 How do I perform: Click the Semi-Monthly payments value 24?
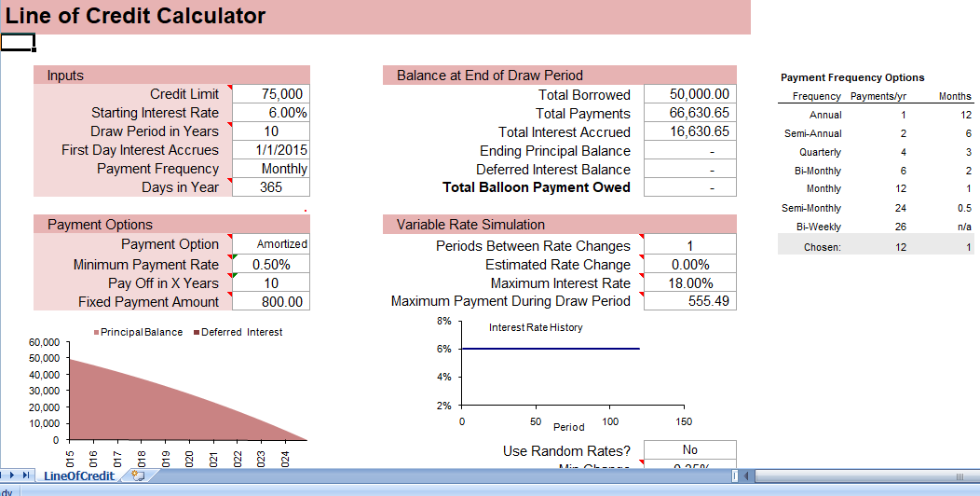[900, 208]
